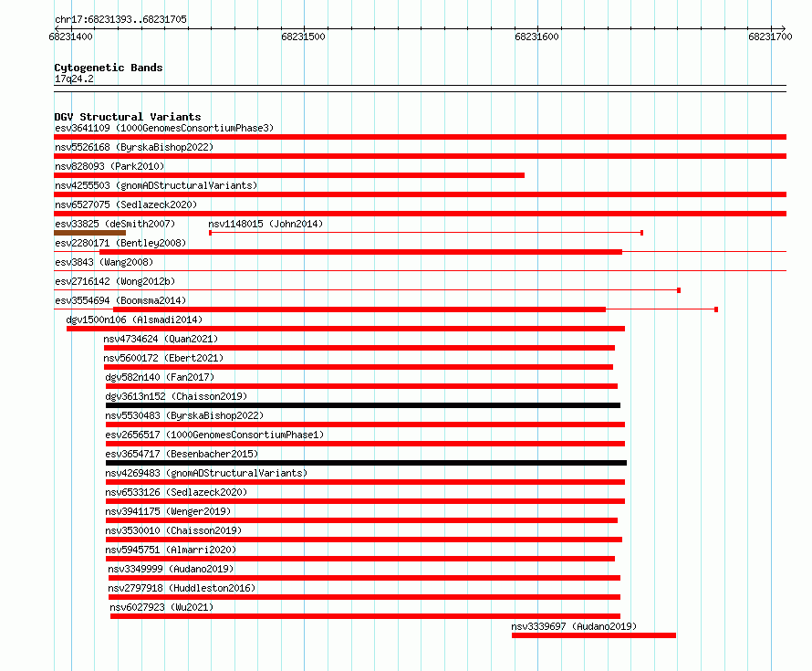
Task: Click the nsv4255503 (gnomADStructuralVariants) label
Action: click(x=156, y=185)
